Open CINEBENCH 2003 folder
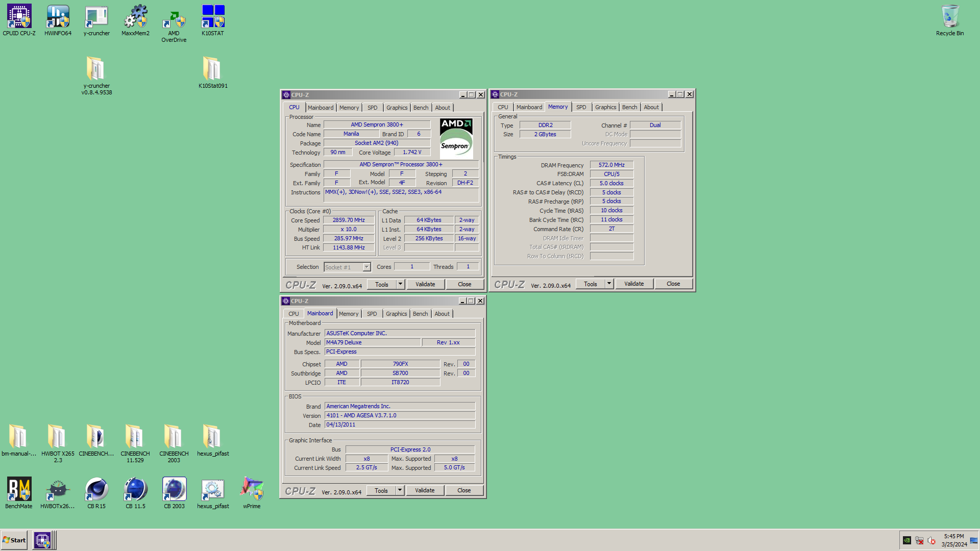Screen dimensions: 980x551 174,443
